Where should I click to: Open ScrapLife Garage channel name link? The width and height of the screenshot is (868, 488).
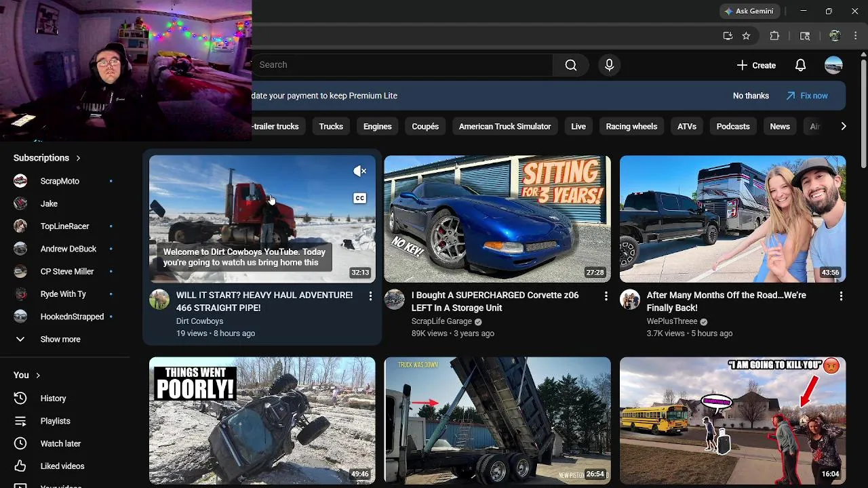(441, 321)
